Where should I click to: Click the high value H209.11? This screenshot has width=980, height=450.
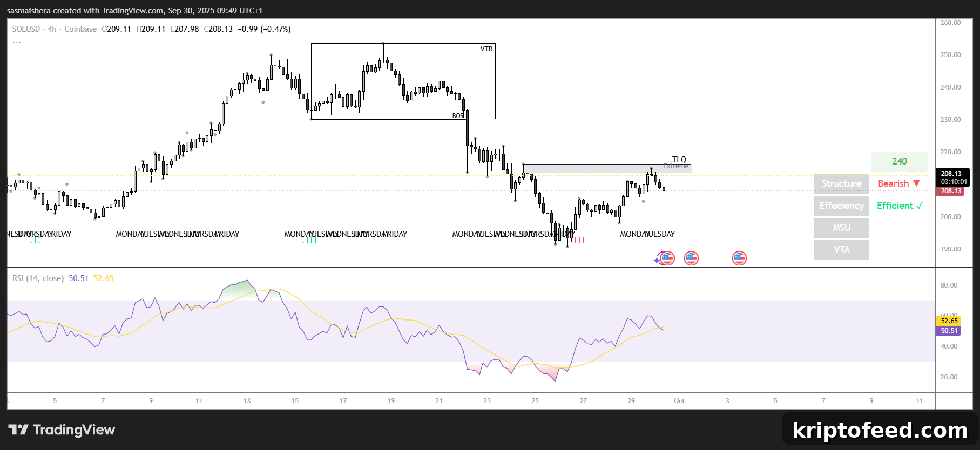(x=151, y=29)
